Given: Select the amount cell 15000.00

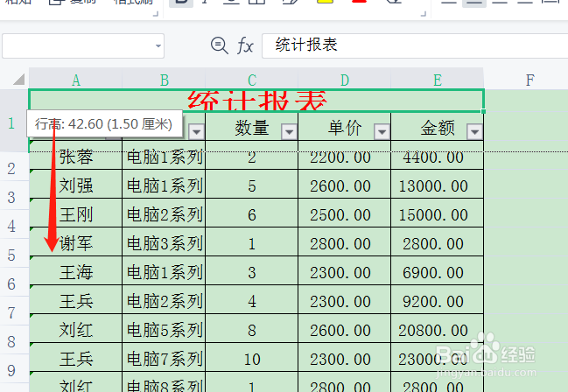Looking at the screenshot, I should point(438,214).
